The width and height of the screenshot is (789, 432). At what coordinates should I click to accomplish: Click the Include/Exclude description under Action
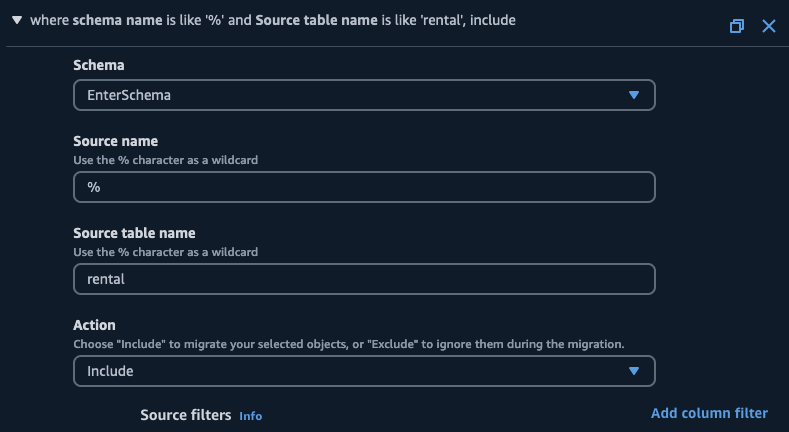(x=349, y=344)
